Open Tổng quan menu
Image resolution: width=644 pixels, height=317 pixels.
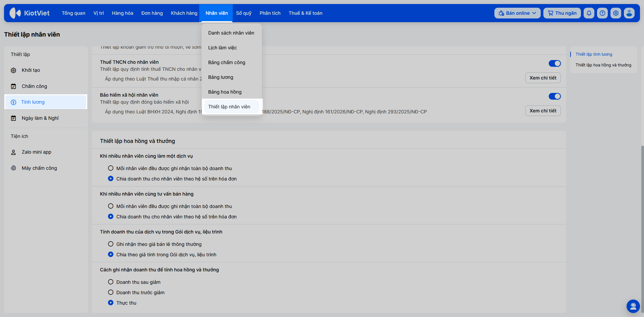point(73,13)
